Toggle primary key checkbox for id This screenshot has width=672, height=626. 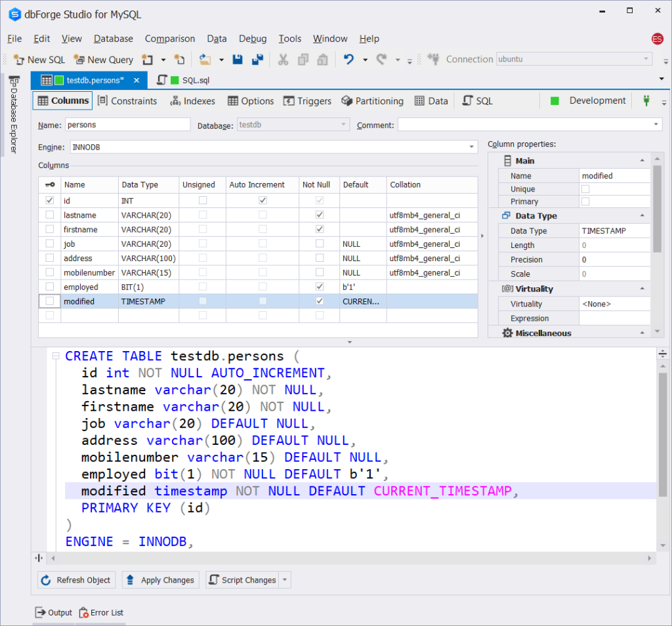tap(50, 200)
